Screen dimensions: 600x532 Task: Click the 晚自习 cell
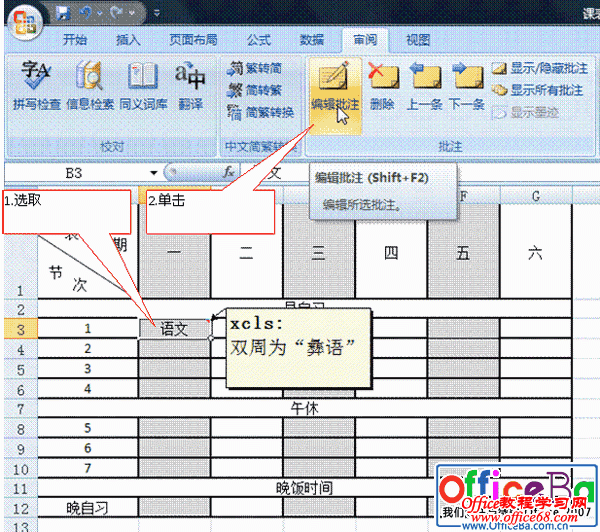[88, 508]
